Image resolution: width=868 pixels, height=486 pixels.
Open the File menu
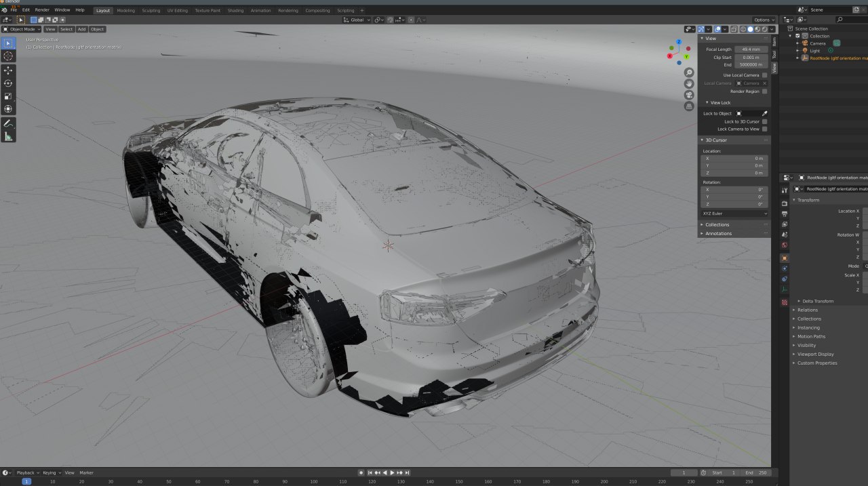14,10
